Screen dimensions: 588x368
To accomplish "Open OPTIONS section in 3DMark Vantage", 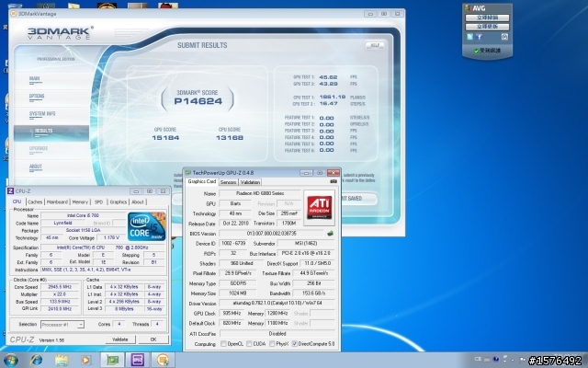I will 37,96.
